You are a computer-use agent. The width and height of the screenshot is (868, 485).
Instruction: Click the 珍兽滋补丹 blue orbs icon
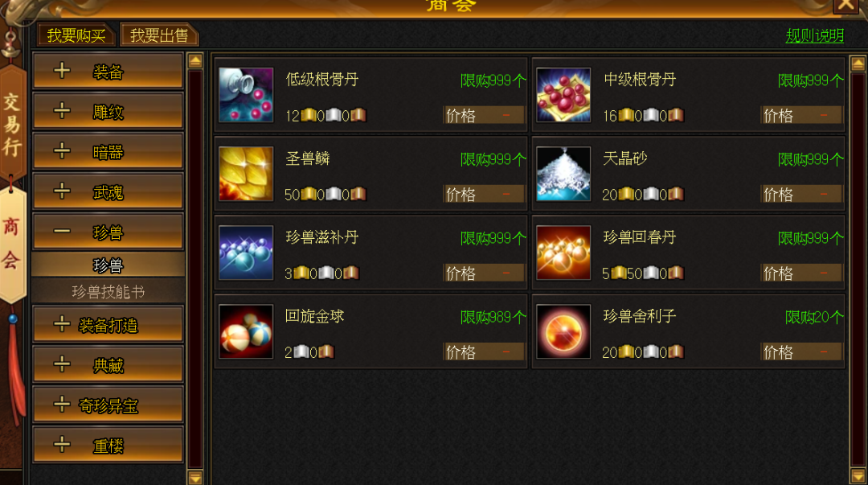click(x=246, y=253)
